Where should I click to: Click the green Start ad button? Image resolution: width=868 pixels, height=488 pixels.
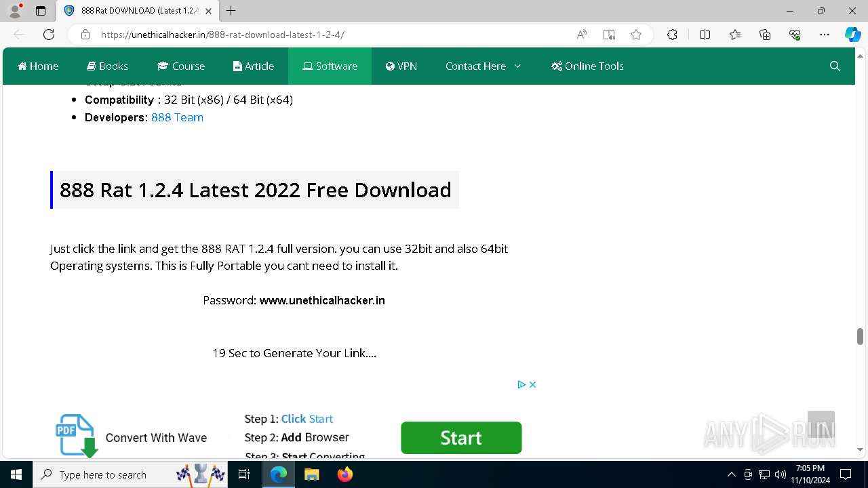(x=461, y=438)
